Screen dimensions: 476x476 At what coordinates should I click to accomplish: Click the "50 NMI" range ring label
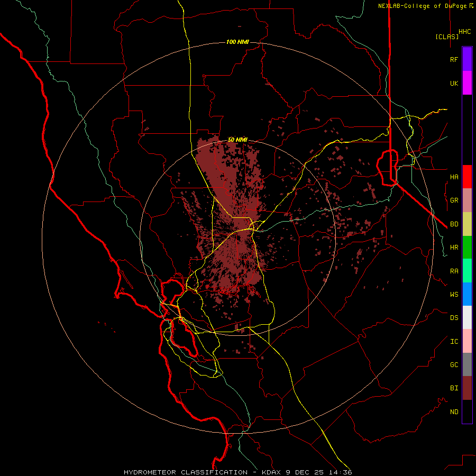pos(237,140)
